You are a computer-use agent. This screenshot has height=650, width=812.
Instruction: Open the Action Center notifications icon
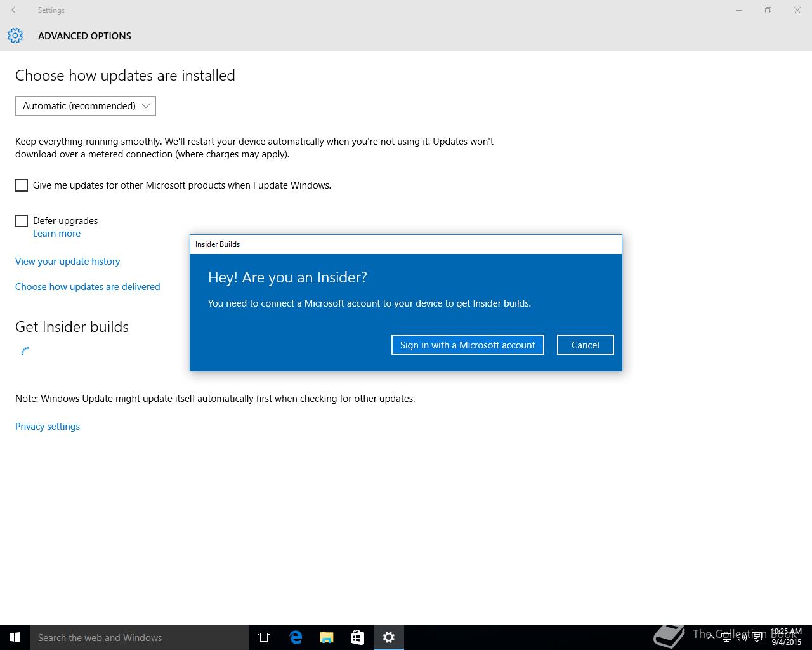[x=757, y=637]
